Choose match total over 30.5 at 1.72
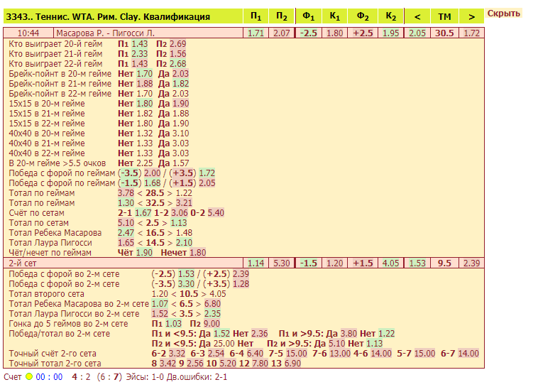 tap(471, 33)
